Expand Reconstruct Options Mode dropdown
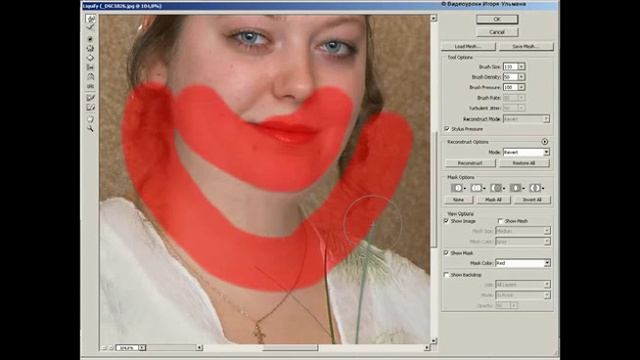The image size is (640, 360). [547, 152]
